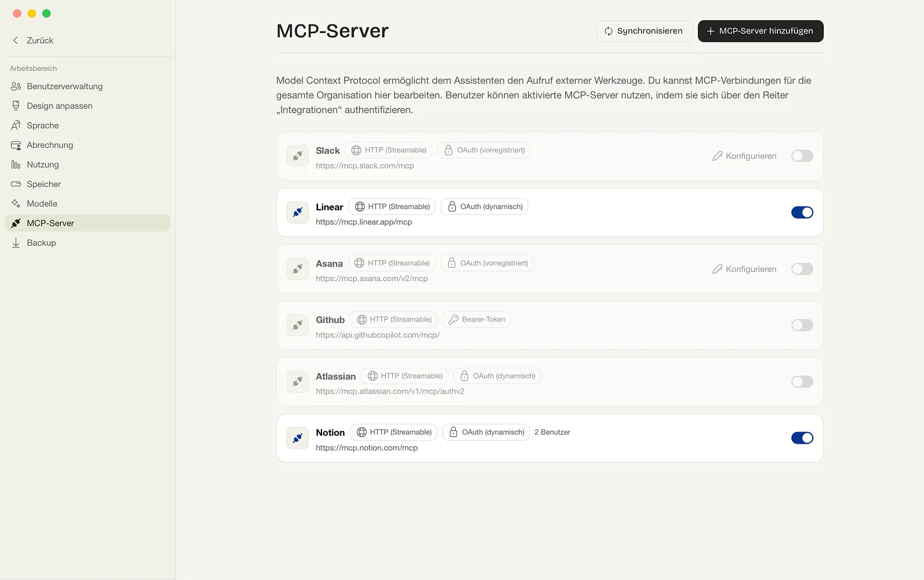
Task: Click the Benutzerverwaltung users icon
Action: click(x=16, y=86)
